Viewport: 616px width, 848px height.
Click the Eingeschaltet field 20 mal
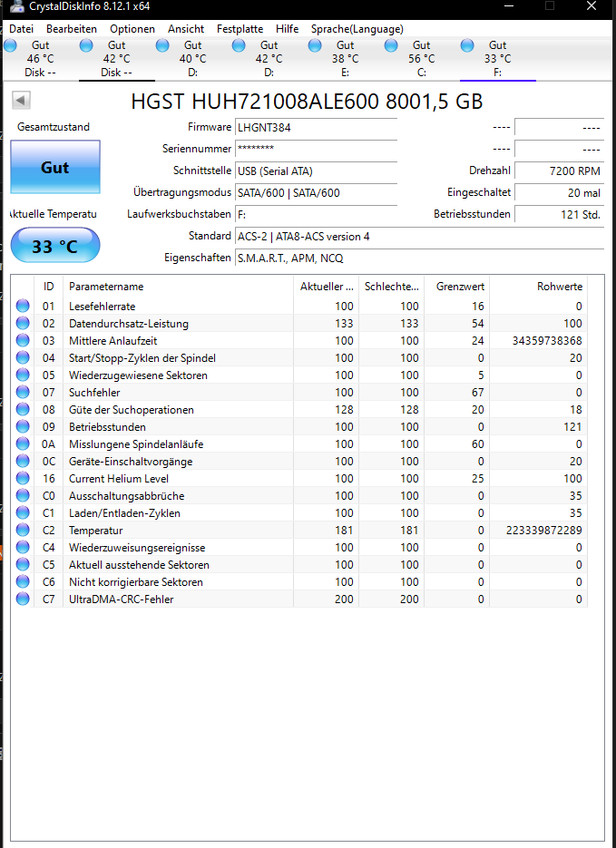(559, 192)
